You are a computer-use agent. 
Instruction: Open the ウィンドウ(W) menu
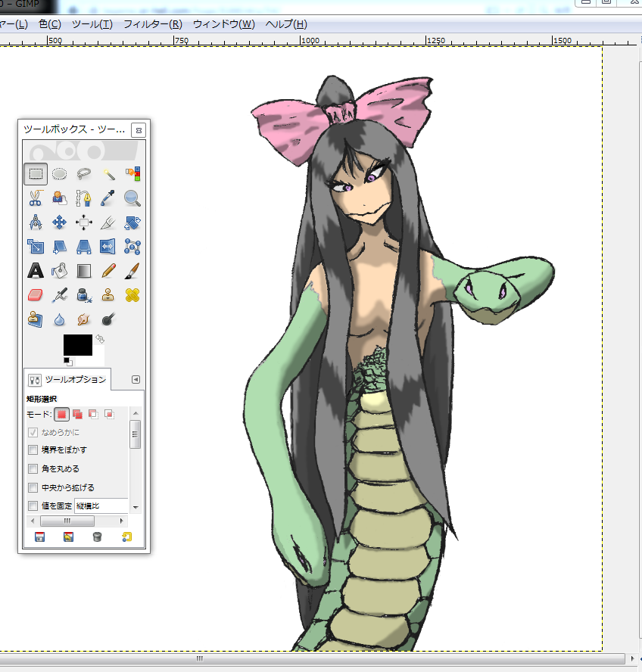tap(223, 24)
